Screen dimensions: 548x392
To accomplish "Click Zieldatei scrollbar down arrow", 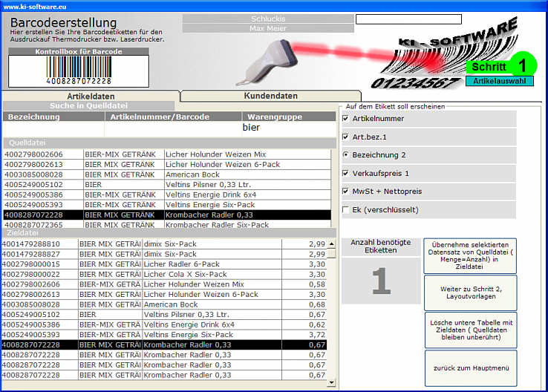I will click(x=332, y=382).
